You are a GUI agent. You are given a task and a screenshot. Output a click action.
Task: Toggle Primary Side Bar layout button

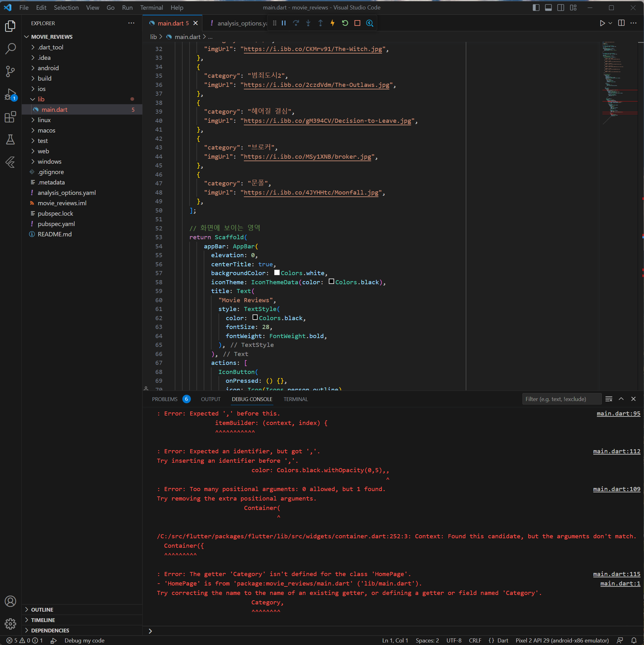coord(536,7)
